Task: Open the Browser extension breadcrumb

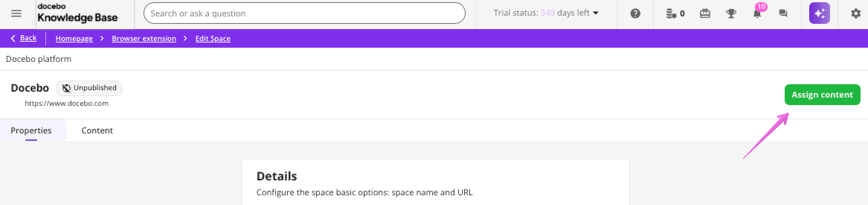Action: [144, 38]
